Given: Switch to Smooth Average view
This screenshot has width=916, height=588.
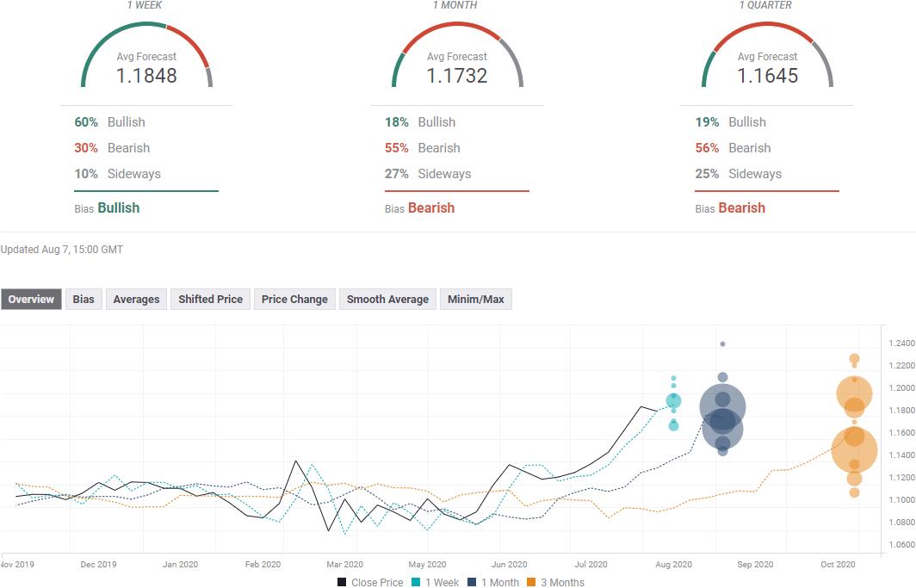Looking at the screenshot, I should coord(387,300).
